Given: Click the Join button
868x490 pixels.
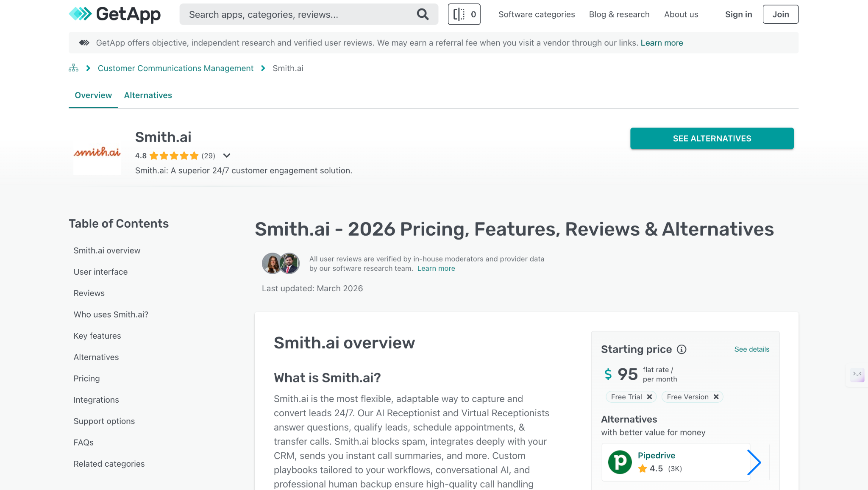Looking at the screenshot, I should (x=780, y=14).
